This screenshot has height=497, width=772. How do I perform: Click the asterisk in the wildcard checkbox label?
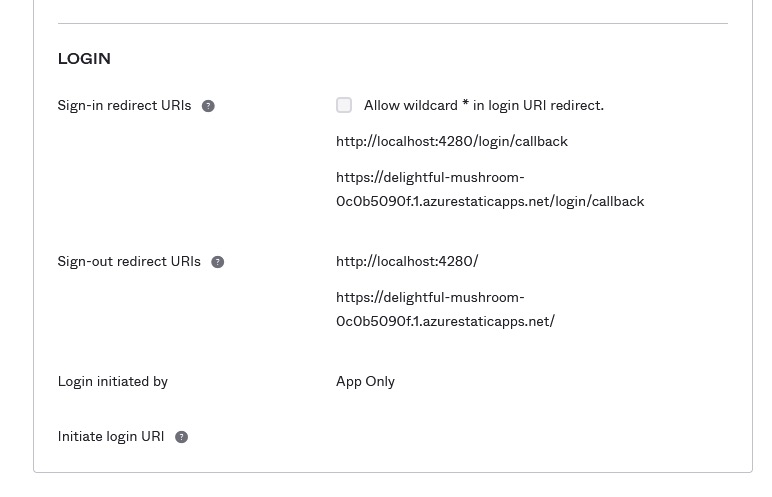pos(465,104)
